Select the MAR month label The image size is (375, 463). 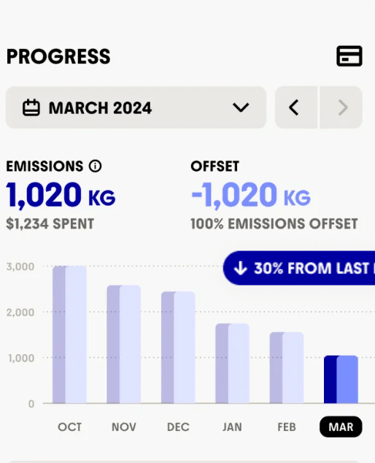click(x=341, y=427)
